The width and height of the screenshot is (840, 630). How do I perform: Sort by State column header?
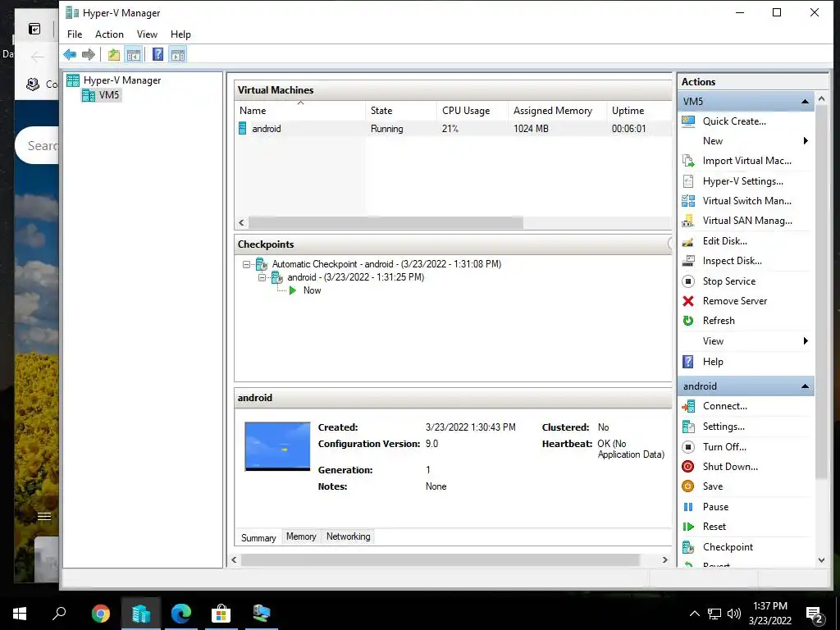pos(400,111)
